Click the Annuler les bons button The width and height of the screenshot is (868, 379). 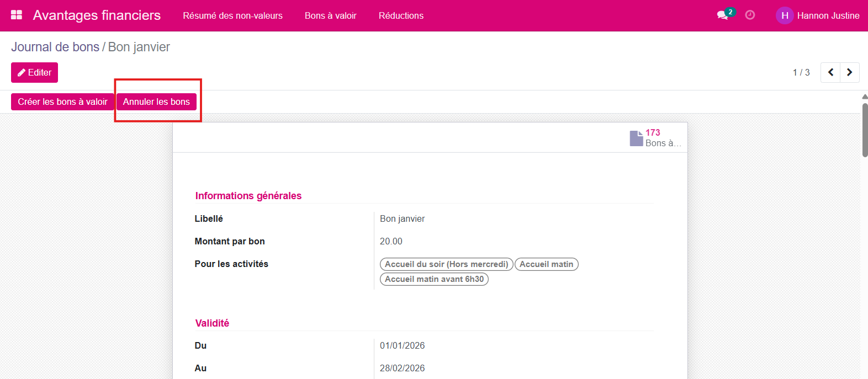[156, 102]
